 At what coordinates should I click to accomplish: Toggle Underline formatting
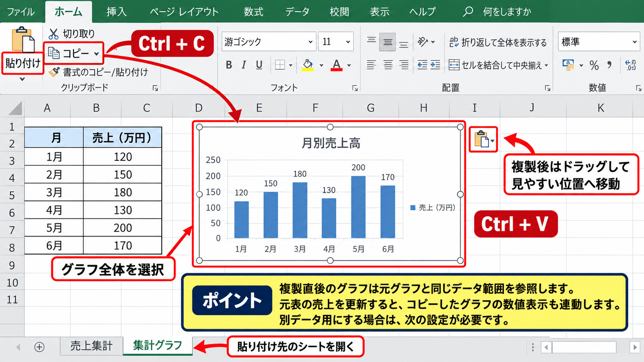259,65
